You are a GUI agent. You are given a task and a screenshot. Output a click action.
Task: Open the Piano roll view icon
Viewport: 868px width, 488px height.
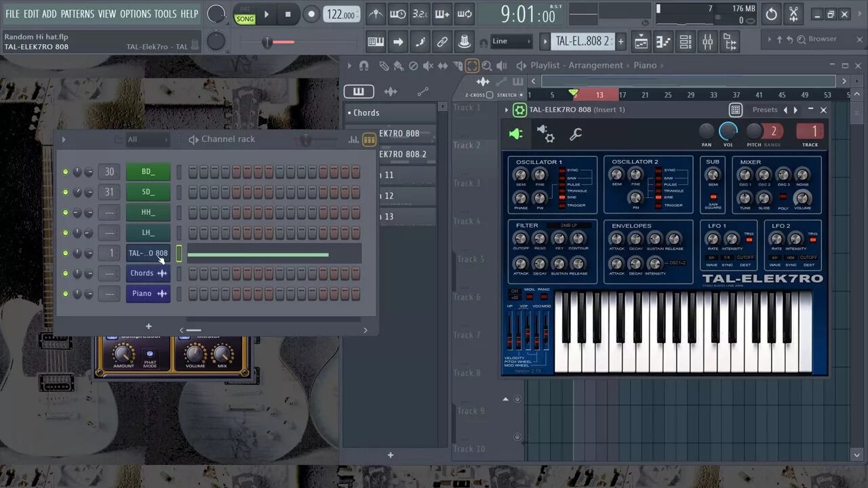[664, 42]
